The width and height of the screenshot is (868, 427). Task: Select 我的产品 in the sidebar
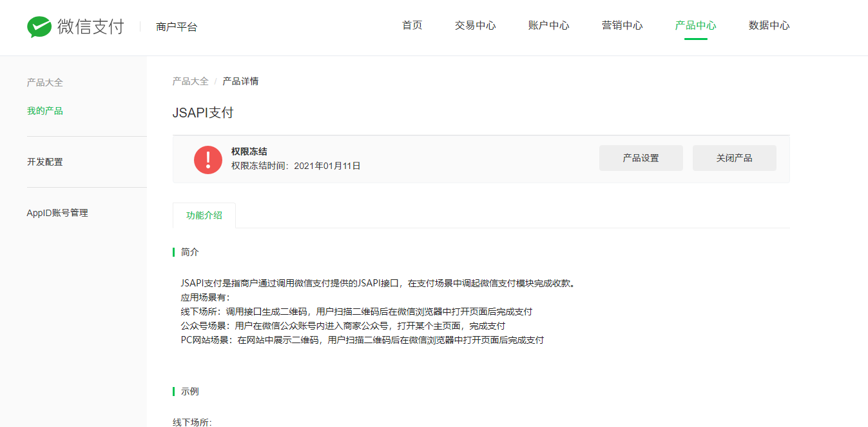click(45, 111)
